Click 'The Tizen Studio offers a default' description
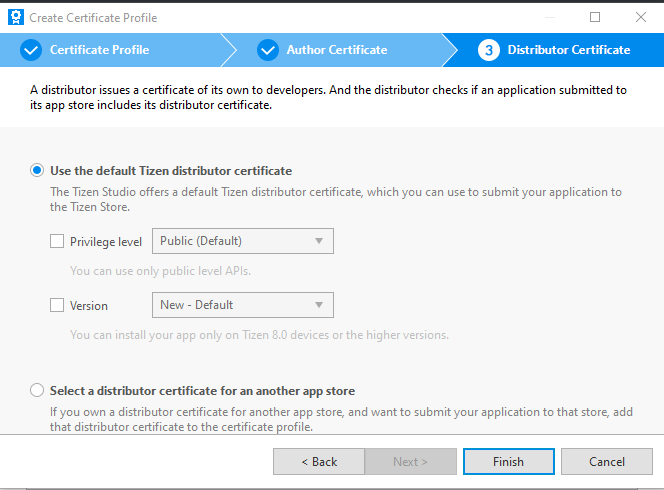 click(x=336, y=199)
